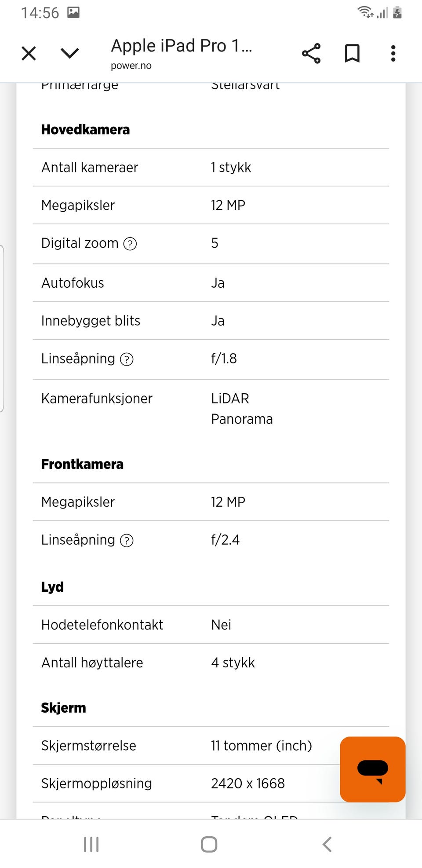The height and width of the screenshot is (868, 422).
Task: Tap the page title Apple iPad Pro
Action: (181, 46)
